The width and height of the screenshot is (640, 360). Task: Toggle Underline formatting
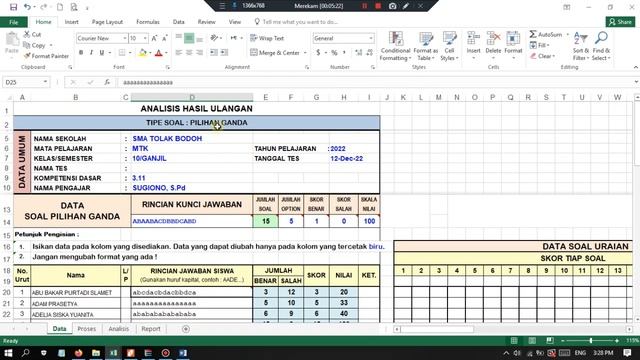tap(102, 53)
